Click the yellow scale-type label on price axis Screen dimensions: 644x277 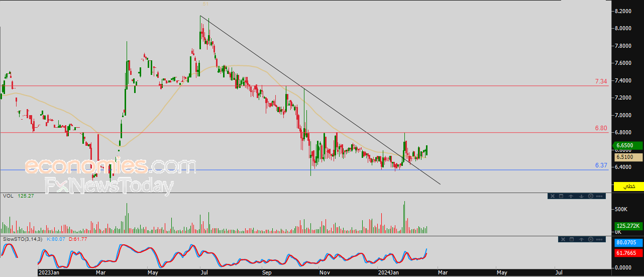pos(628,187)
